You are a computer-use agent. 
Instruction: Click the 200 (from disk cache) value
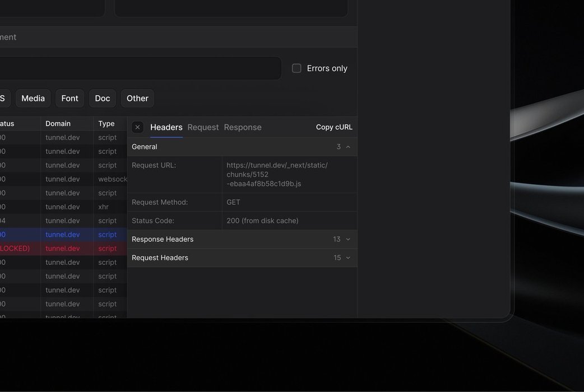pos(263,221)
